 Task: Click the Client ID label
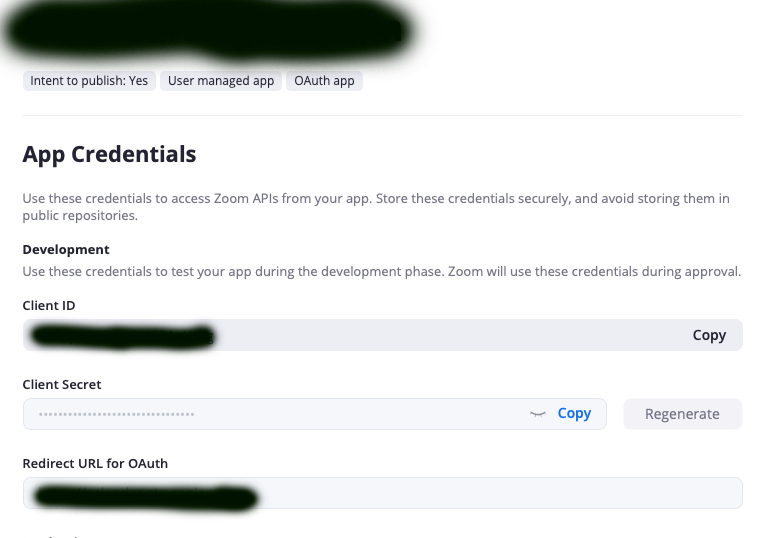[x=49, y=305]
